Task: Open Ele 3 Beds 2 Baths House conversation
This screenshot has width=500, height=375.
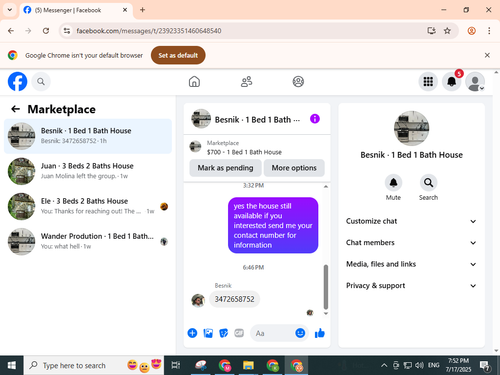Action: click(88, 206)
